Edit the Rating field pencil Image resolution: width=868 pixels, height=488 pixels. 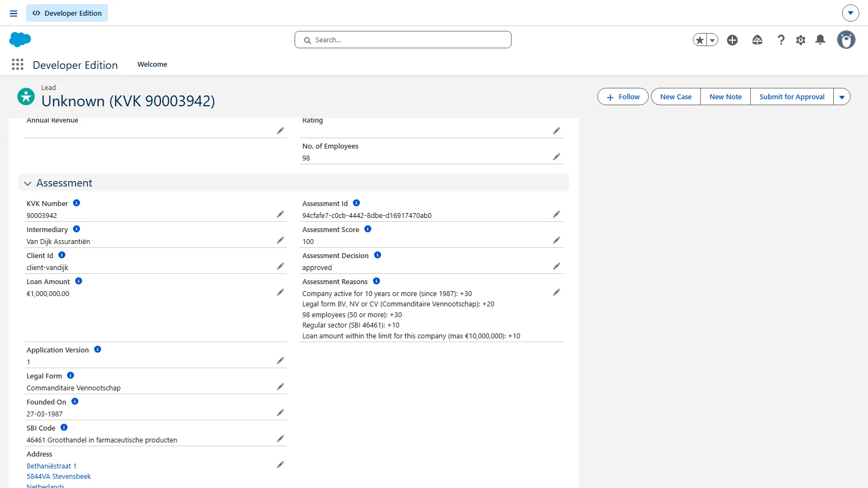click(x=557, y=131)
